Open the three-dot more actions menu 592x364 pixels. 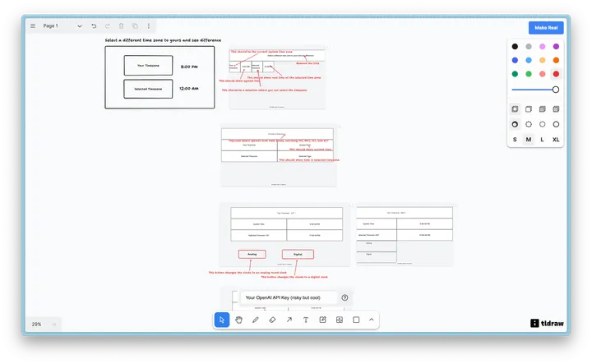[x=149, y=26]
